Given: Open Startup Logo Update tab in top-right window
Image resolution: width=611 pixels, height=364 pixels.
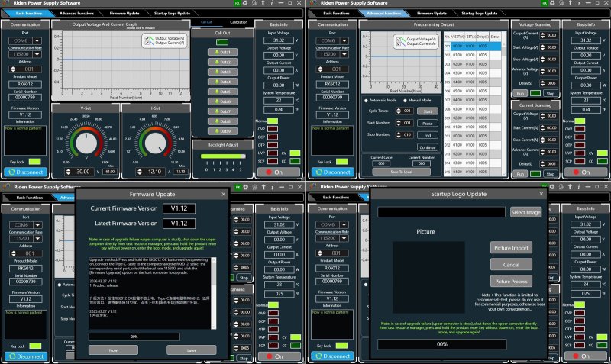Looking at the screenshot, I should tap(480, 13).
